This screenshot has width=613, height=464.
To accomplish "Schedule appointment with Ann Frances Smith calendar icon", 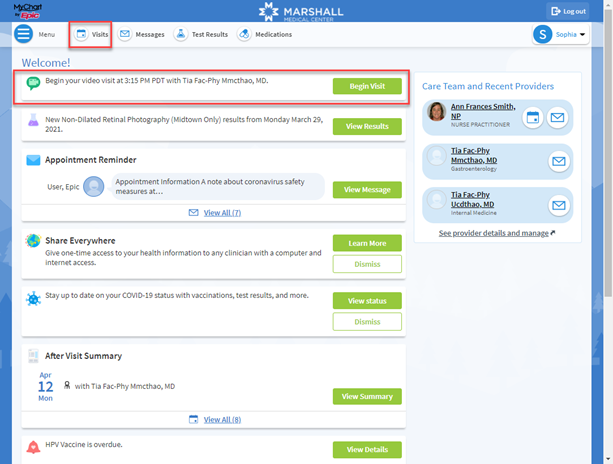I will 533,117.
